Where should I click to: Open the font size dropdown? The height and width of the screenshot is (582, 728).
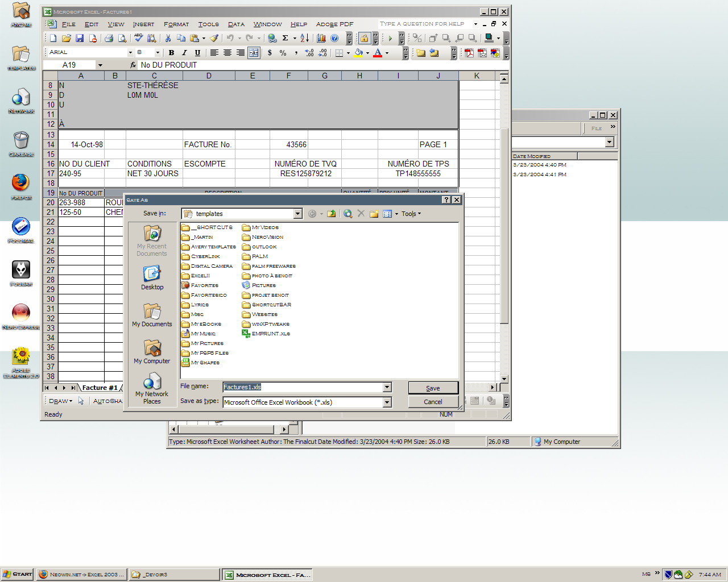(x=158, y=52)
